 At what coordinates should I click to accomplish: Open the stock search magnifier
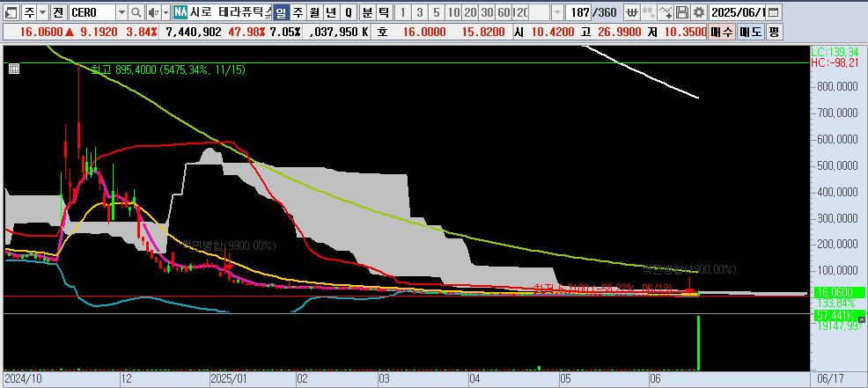tap(137, 11)
